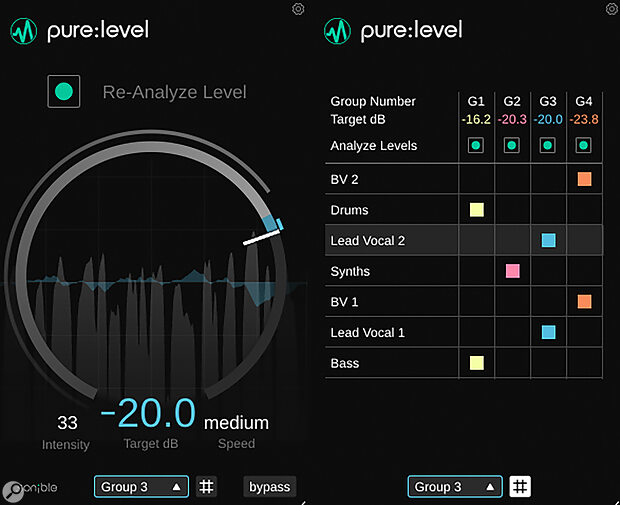
Task: Open group grid view in left panel
Action: [x=206, y=486]
